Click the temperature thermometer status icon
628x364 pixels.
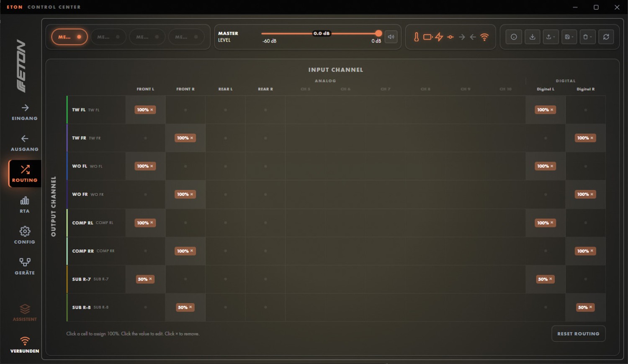[416, 37]
